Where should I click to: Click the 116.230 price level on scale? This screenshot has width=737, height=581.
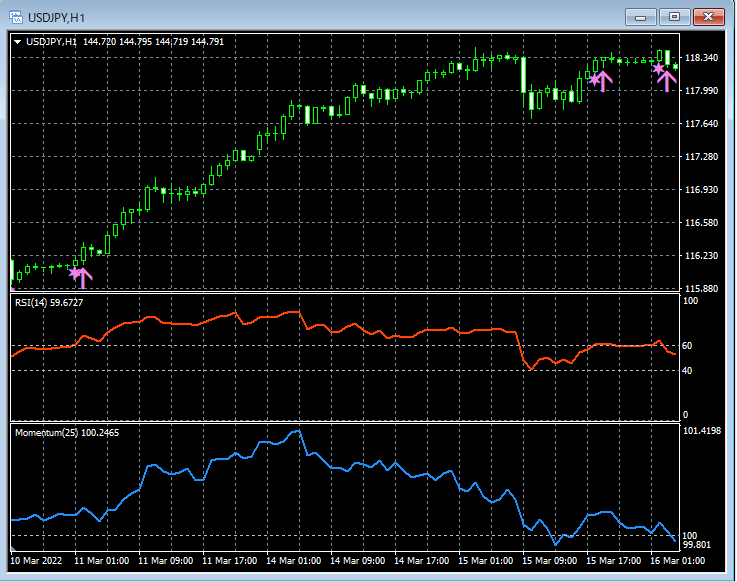(x=702, y=256)
